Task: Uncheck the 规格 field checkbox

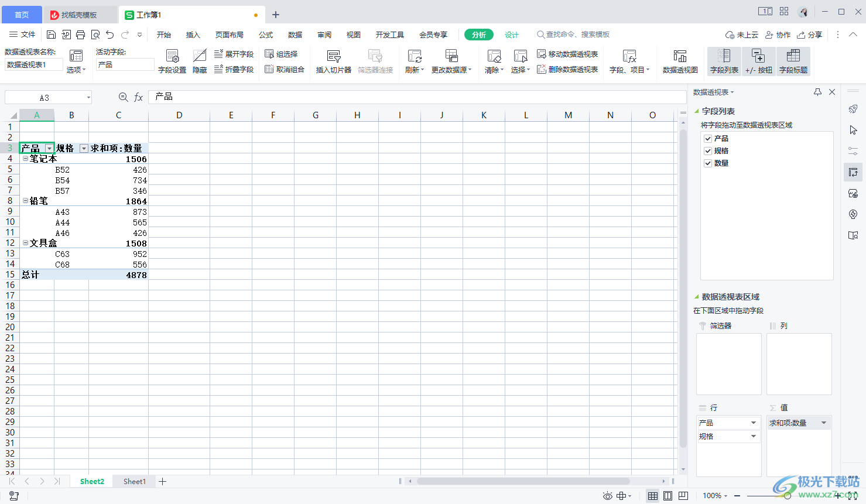Action: (x=708, y=151)
